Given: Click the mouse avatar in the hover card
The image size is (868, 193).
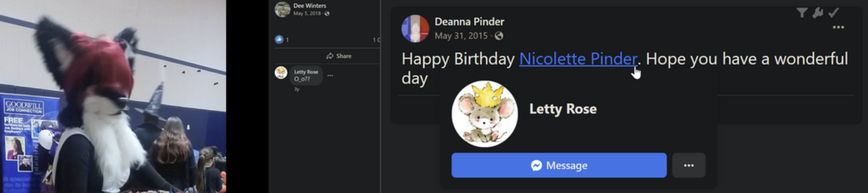Looking at the screenshot, I should tap(485, 114).
